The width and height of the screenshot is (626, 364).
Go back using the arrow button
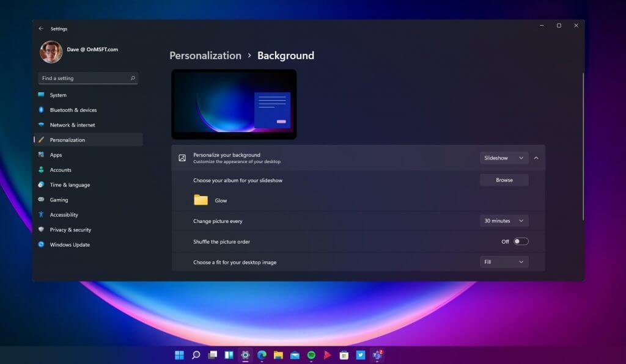41,28
